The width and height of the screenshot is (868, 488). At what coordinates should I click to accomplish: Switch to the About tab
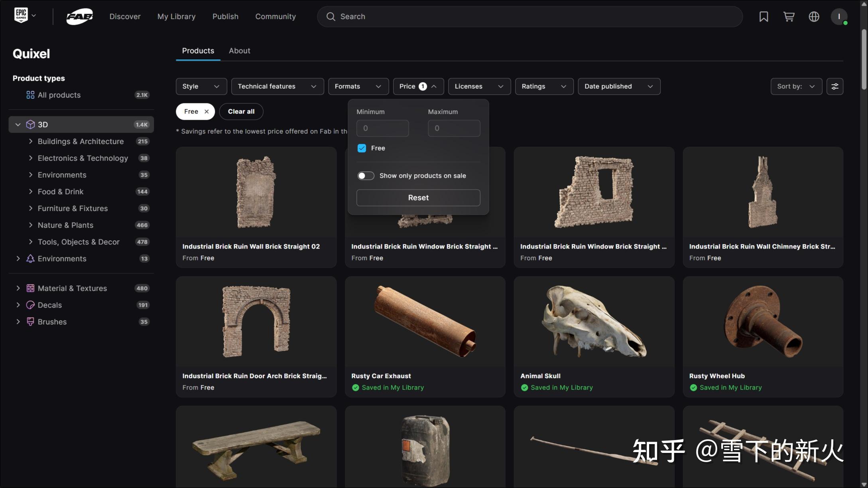[x=239, y=51]
